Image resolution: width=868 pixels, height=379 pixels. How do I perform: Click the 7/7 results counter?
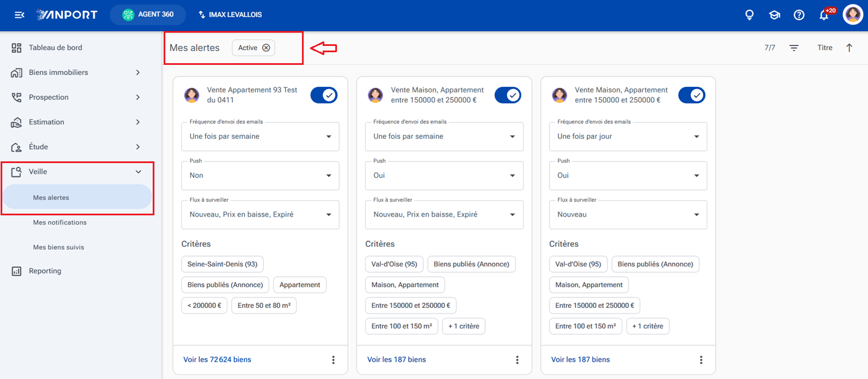[770, 48]
